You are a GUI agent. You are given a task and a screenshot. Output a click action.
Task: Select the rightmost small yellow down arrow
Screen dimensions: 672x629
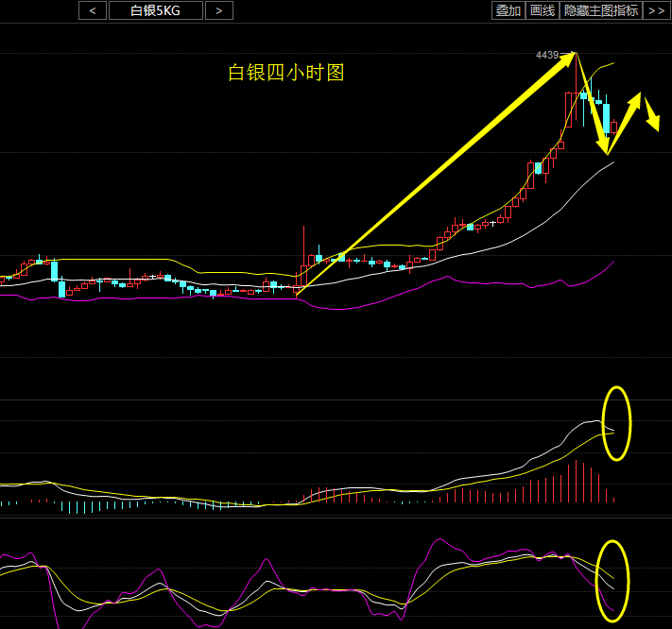pos(651,113)
